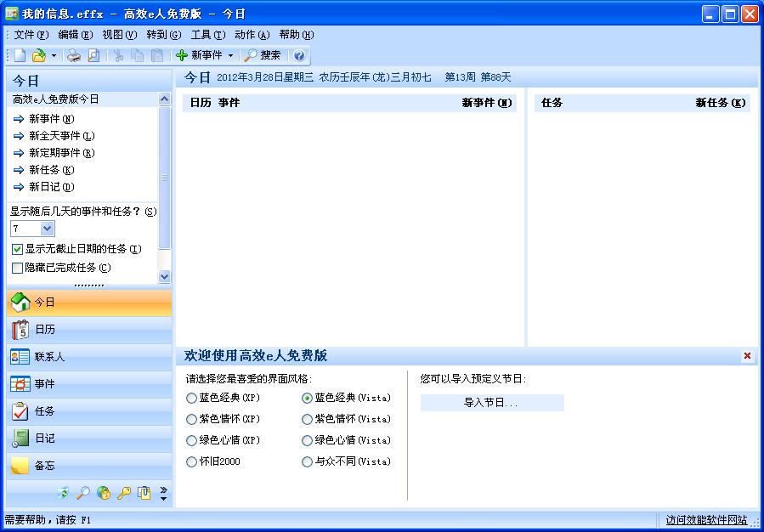The height and width of the screenshot is (532, 764).
Task: Click the sidebar splitter grip dots
Action: pyautogui.click(x=89, y=286)
